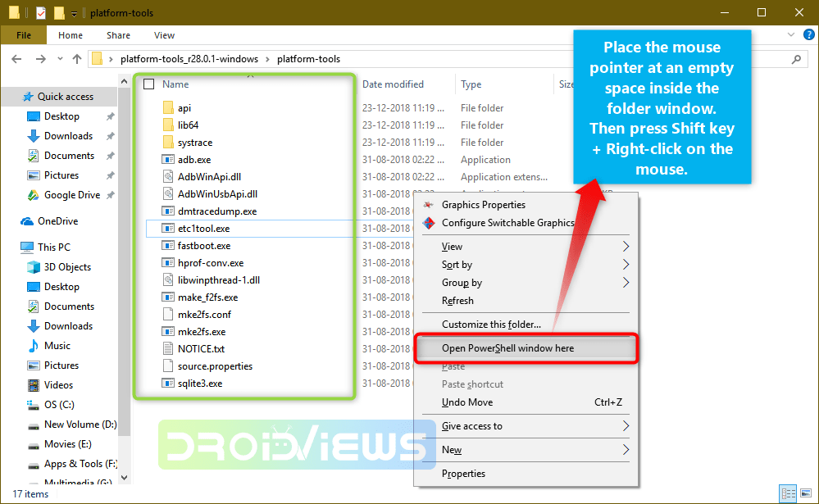Viewport: 819px width, 504px height.
Task: Select This PC in the navigation pane
Action: pos(54,247)
